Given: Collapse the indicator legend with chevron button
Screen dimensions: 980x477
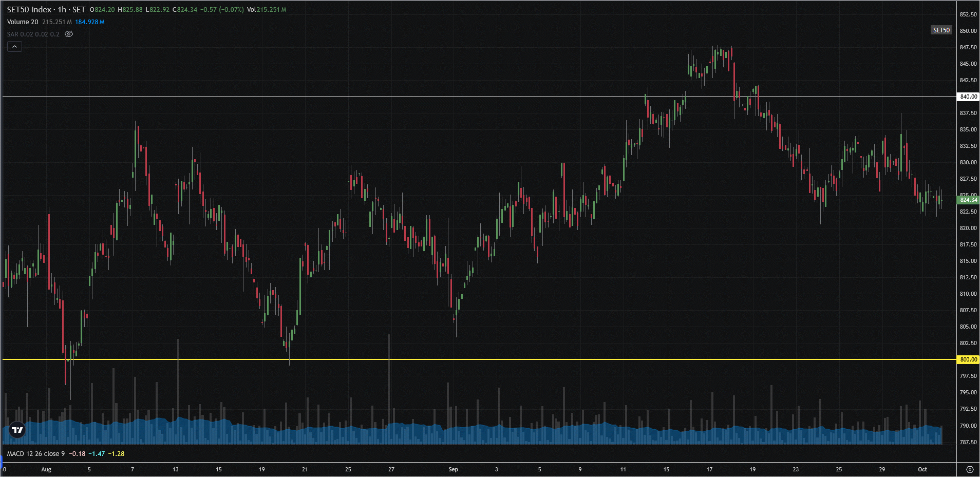Looking at the screenshot, I should click(14, 47).
